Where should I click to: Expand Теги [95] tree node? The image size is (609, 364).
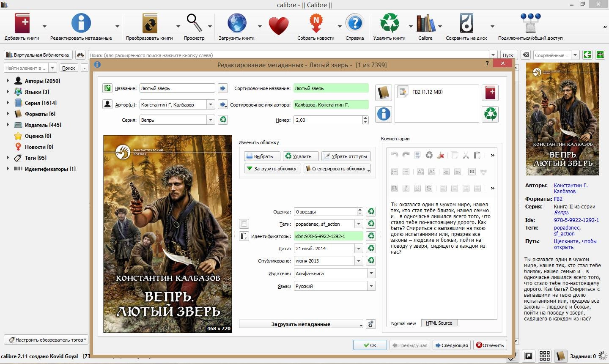[8, 158]
